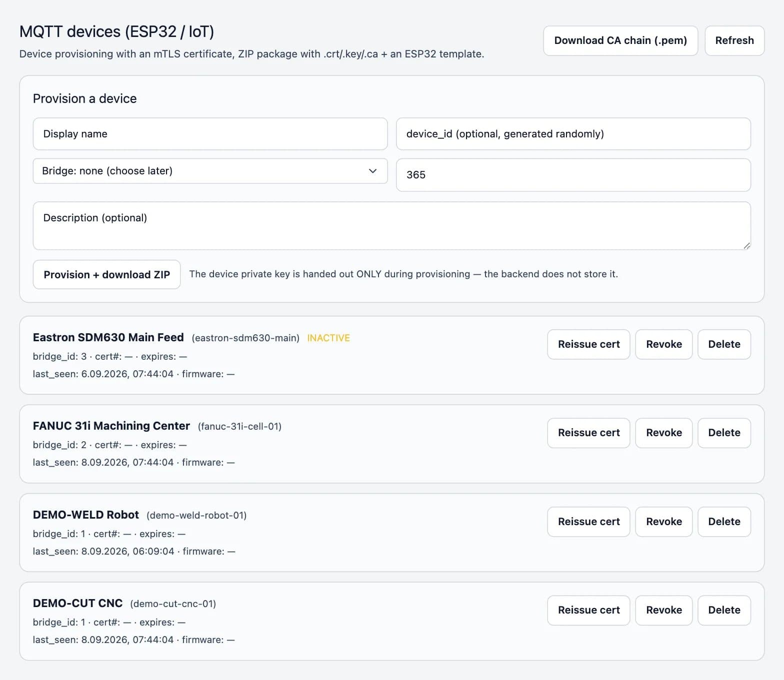
Task: Reissue cert for DEMO-CUT CNC
Action: click(x=588, y=610)
